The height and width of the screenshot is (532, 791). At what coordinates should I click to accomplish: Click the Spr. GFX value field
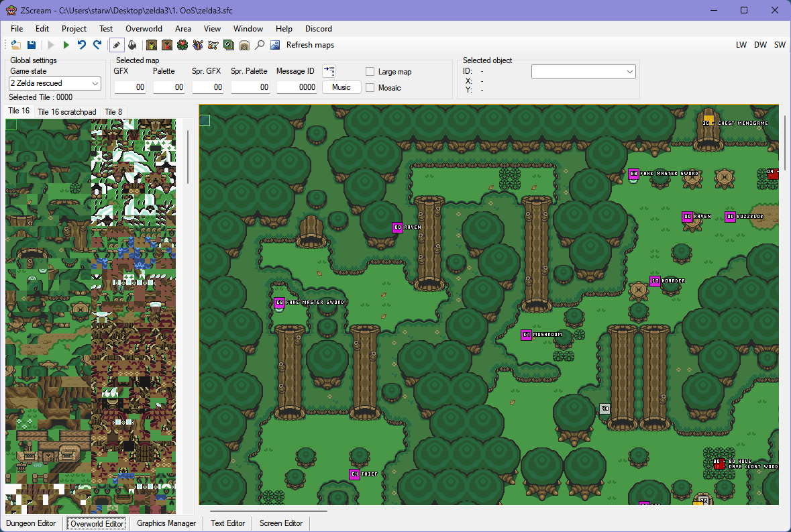tap(208, 87)
